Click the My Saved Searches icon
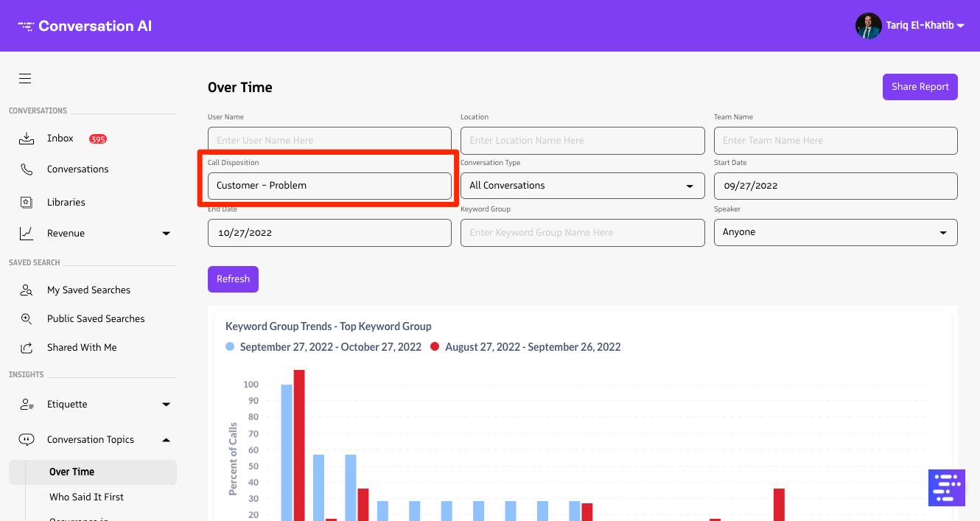980x521 pixels. click(27, 290)
